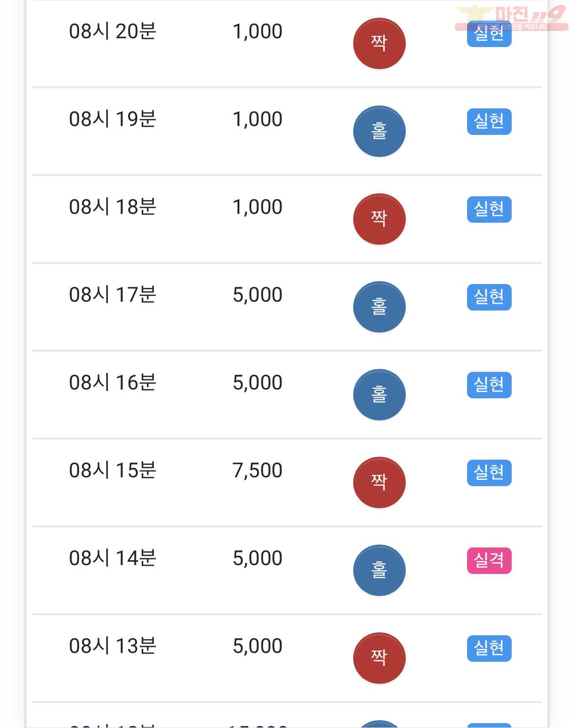The image size is (574, 728).
Task: Tap the 실현 badge for 08시 17분
Action: click(x=489, y=297)
